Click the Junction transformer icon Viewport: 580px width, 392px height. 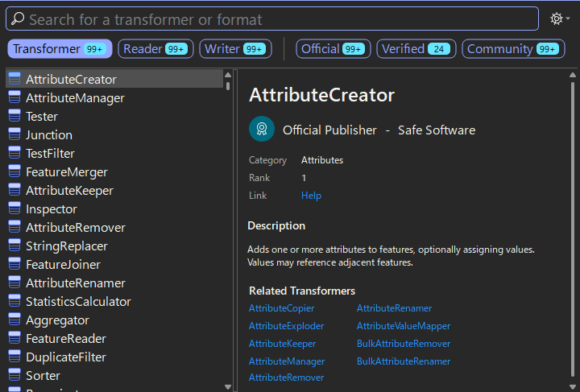click(14, 134)
